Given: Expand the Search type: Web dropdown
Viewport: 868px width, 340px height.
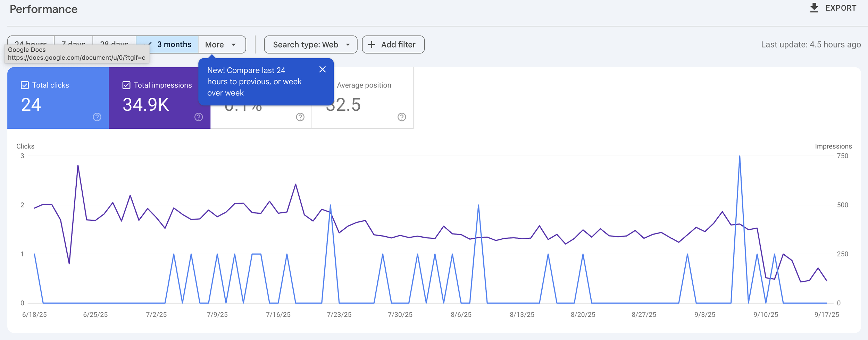Looking at the screenshot, I should coord(310,45).
